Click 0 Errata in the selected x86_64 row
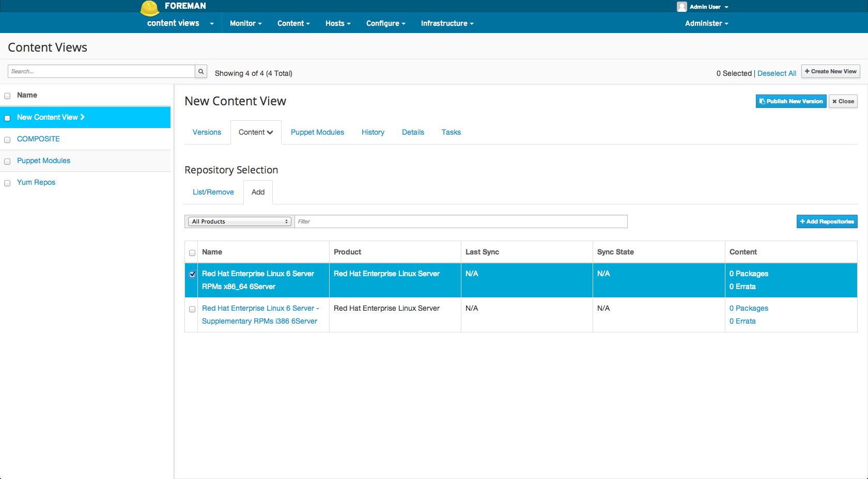 coord(742,286)
